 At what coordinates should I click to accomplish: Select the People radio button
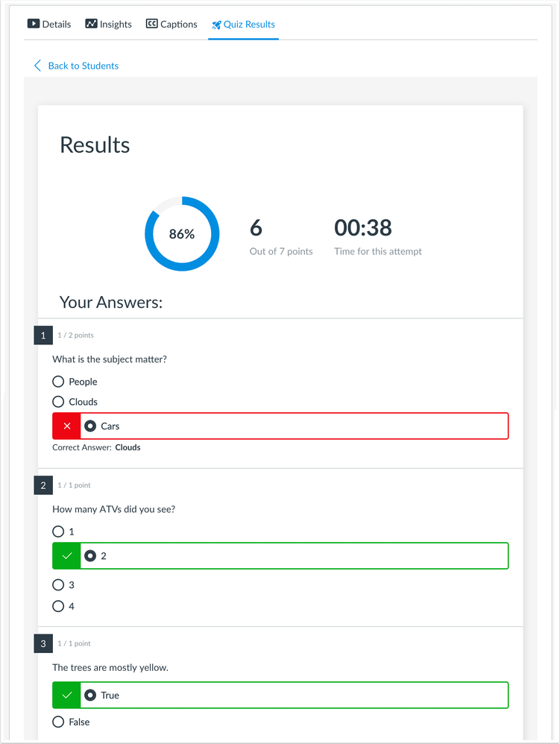point(58,382)
